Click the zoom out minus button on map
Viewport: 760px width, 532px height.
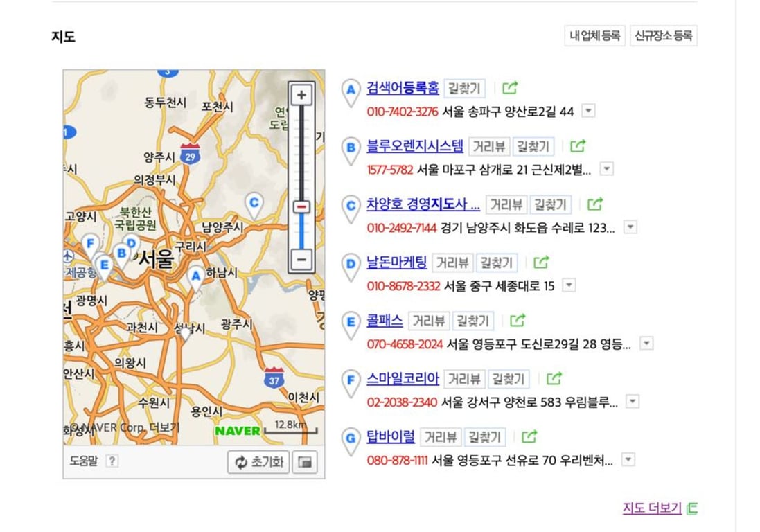pyautogui.click(x=301, y=259)
